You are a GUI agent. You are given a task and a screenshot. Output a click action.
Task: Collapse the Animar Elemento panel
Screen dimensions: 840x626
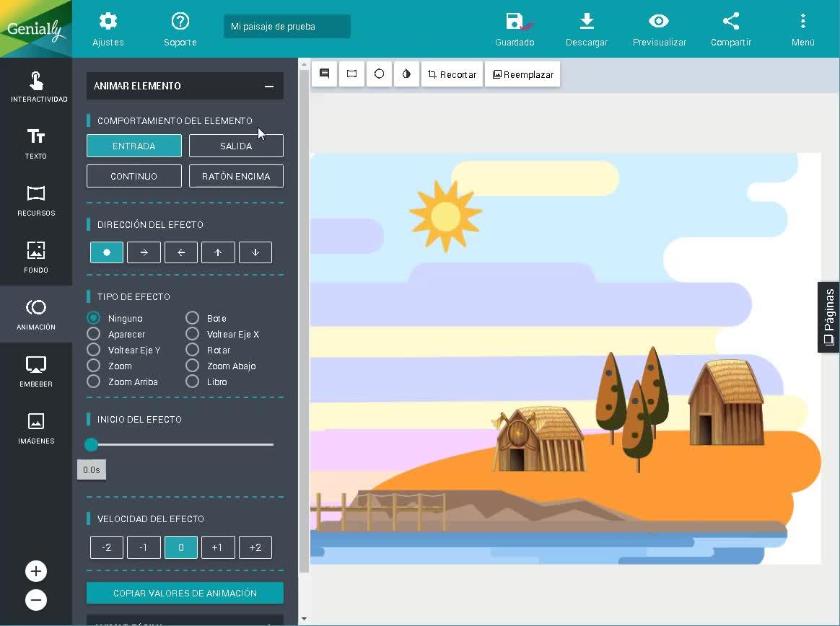269,87
